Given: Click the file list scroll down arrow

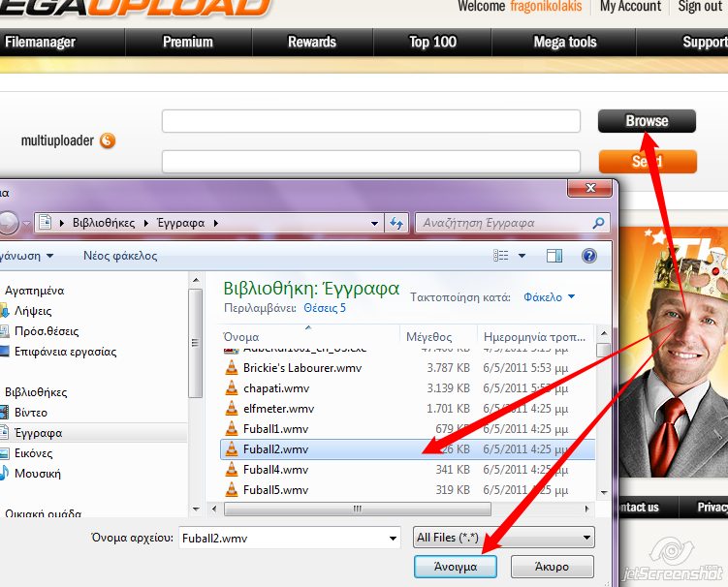Looking at the screenshot, I should [x=604, y=492].
